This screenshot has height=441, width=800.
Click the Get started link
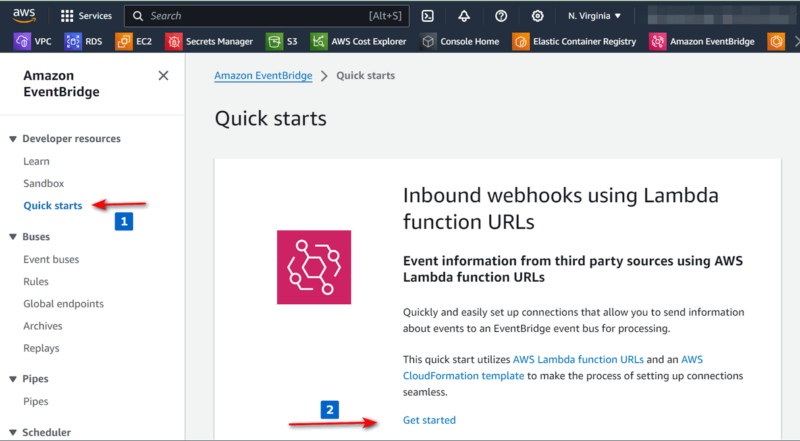pyautogui.click(x=429, y=420)
